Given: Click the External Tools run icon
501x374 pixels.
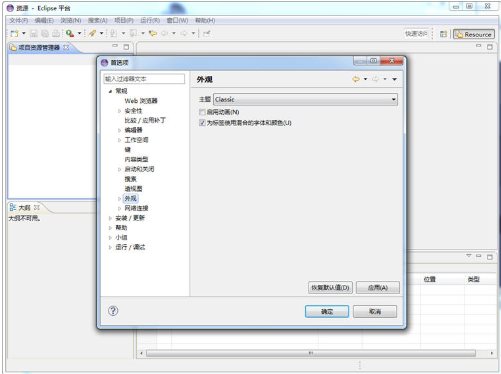Looking at the screenshot, I should [x=70, y=33].
